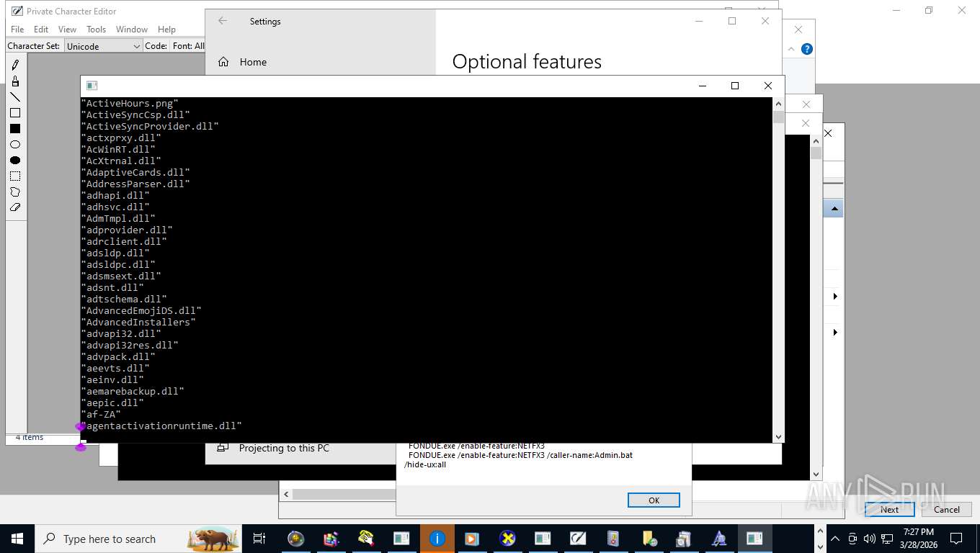Open the File menu
Image resolution: width=980 pixels, height=553 pixels.
coord(17,30)
